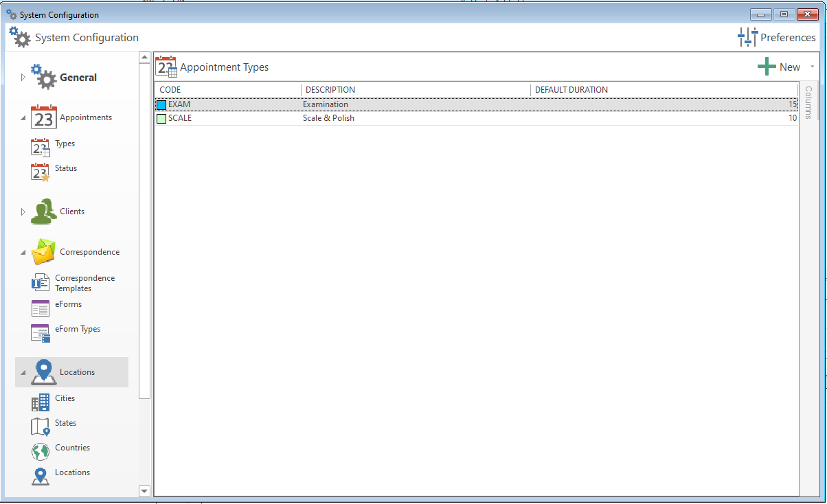Open the Cities building icon
The height and width of the screenshot is (504, 827).
[41, 402]
